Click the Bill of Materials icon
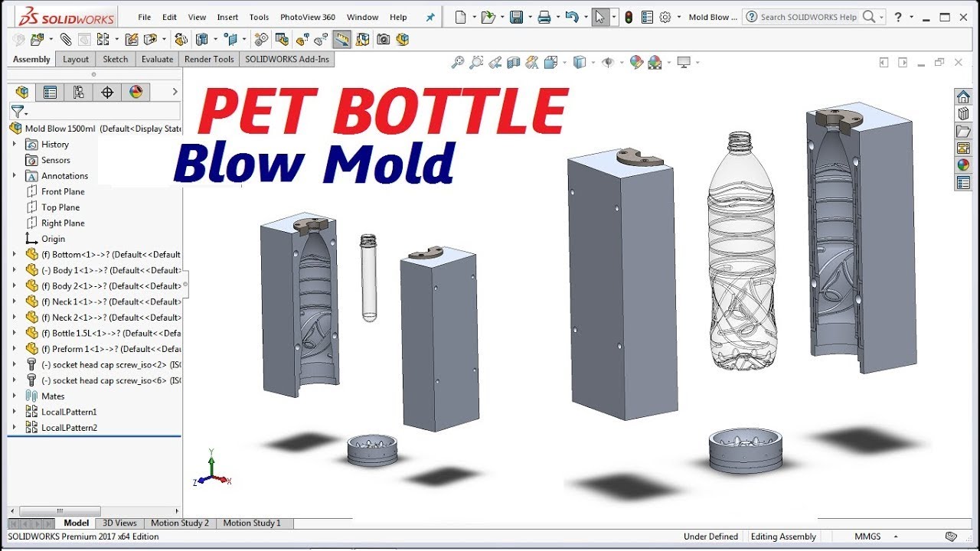The image size is (980, 551). (x=281, y=39)
